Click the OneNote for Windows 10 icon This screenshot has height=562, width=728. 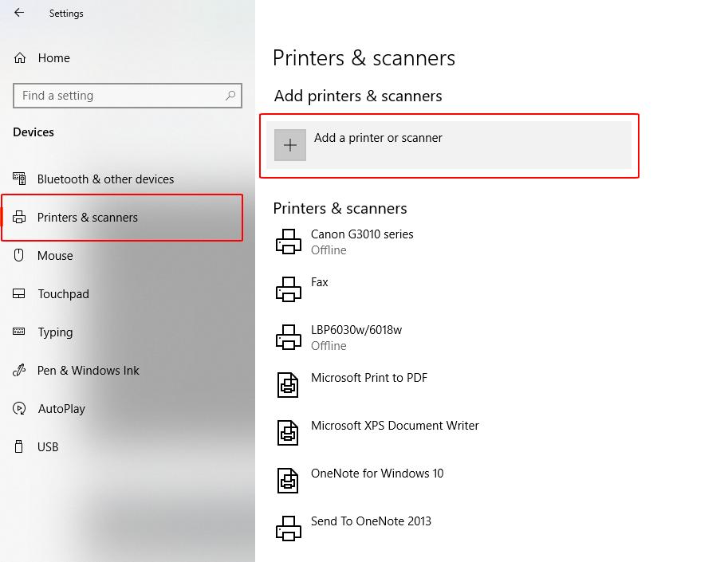tap(288, 481)
